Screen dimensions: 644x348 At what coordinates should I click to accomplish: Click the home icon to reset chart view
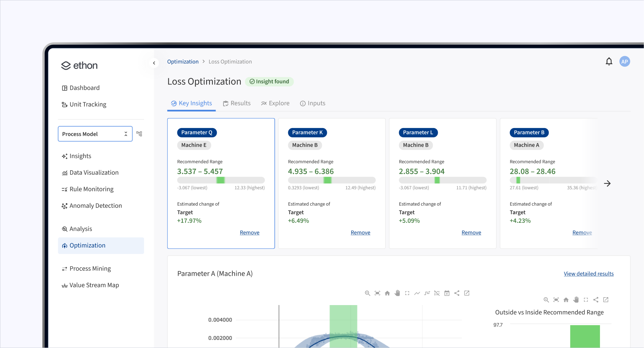click(x=387, y=293)
